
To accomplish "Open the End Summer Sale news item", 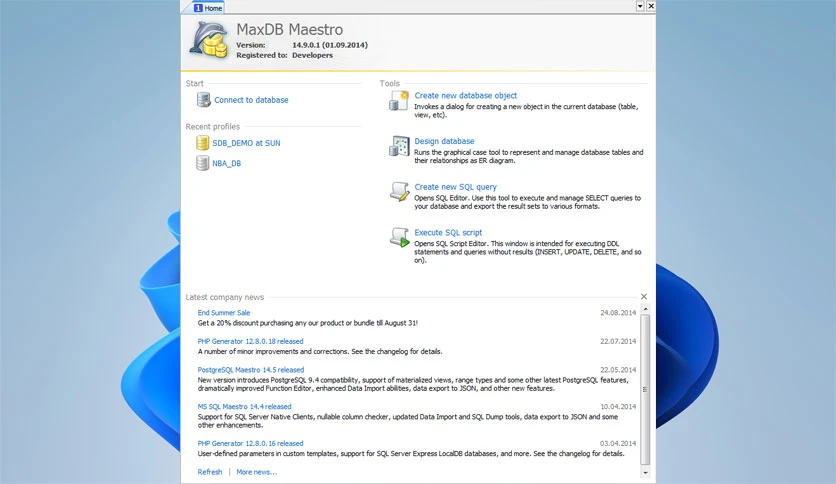I will 223,313.
